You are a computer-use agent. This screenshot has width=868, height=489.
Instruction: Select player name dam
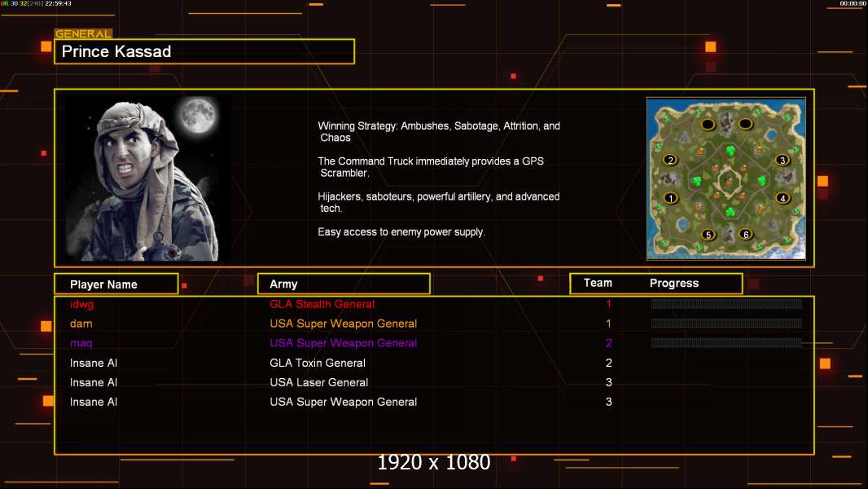coord(81,324)
